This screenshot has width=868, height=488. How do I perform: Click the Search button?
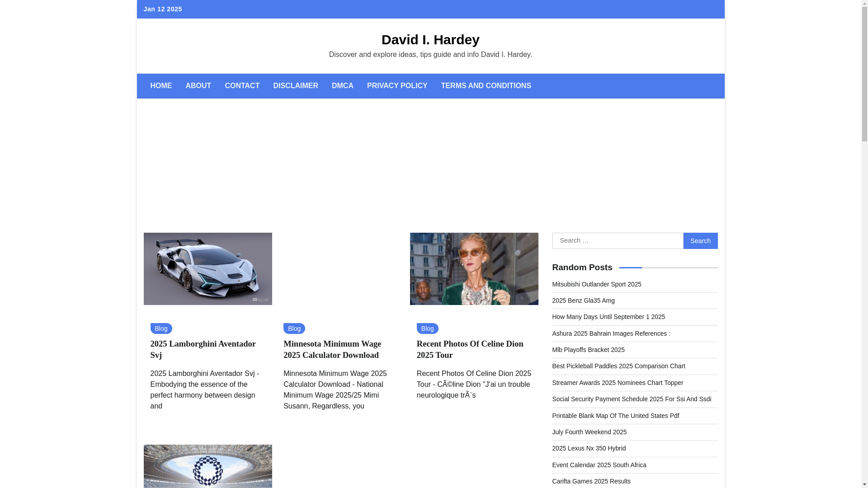[x=700, y=241]
